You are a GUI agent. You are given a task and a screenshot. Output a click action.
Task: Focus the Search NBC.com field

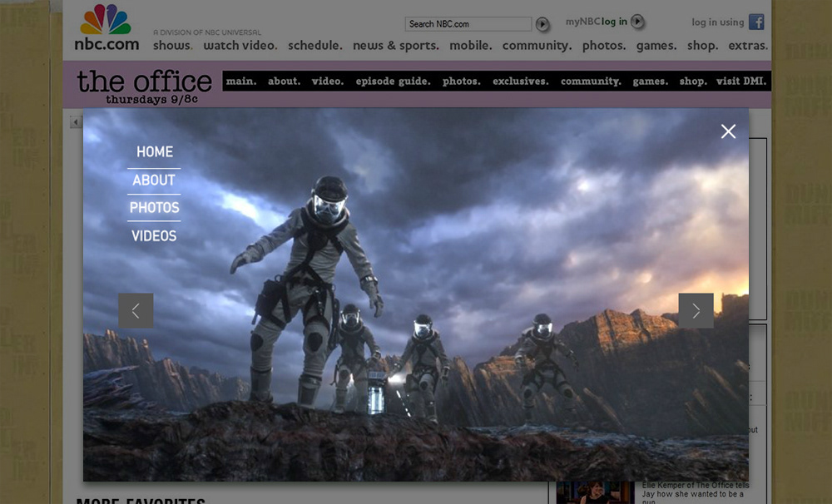coord(468,24)
